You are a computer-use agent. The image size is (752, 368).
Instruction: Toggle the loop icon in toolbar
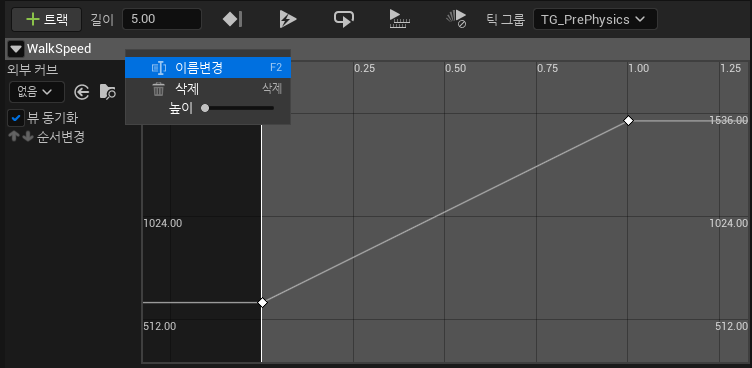[x=344, y=19]
